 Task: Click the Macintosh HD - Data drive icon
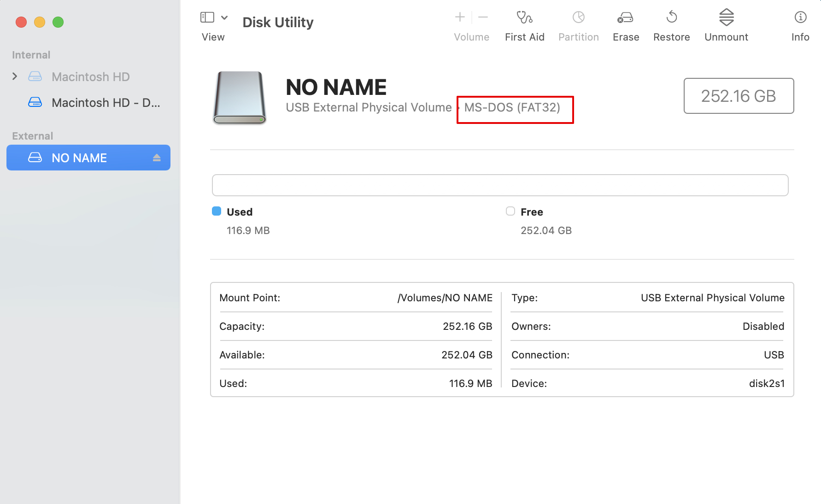pos(35,102)
